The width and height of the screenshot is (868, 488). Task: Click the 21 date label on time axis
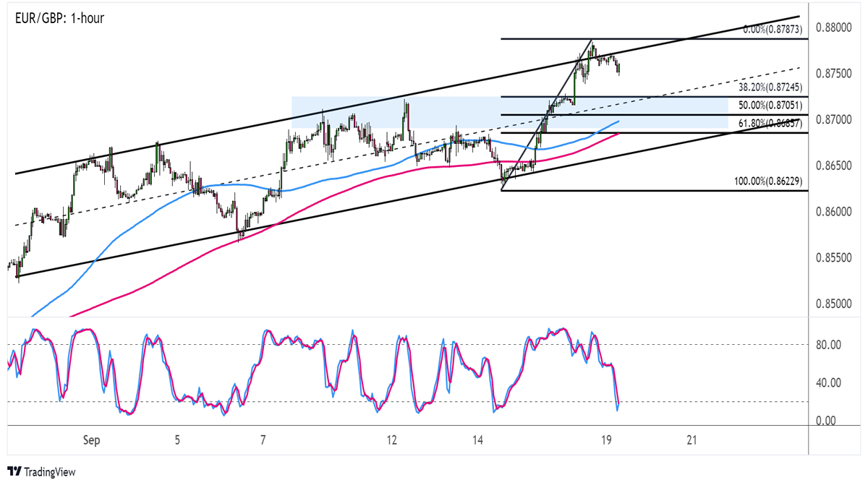pyautogui.click(x=692, y=440)
